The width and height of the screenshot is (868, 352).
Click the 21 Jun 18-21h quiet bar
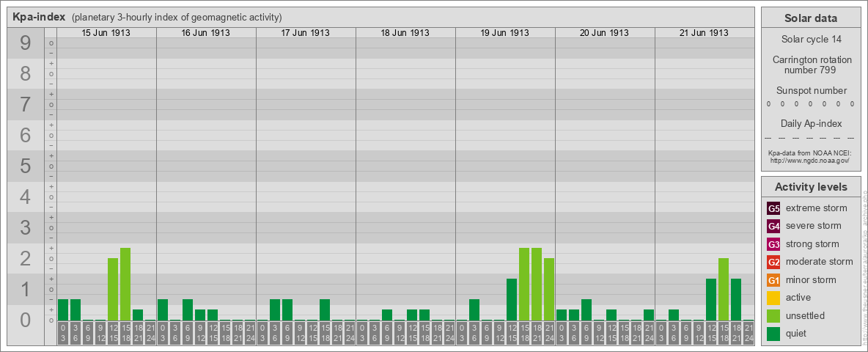(736, 299)
